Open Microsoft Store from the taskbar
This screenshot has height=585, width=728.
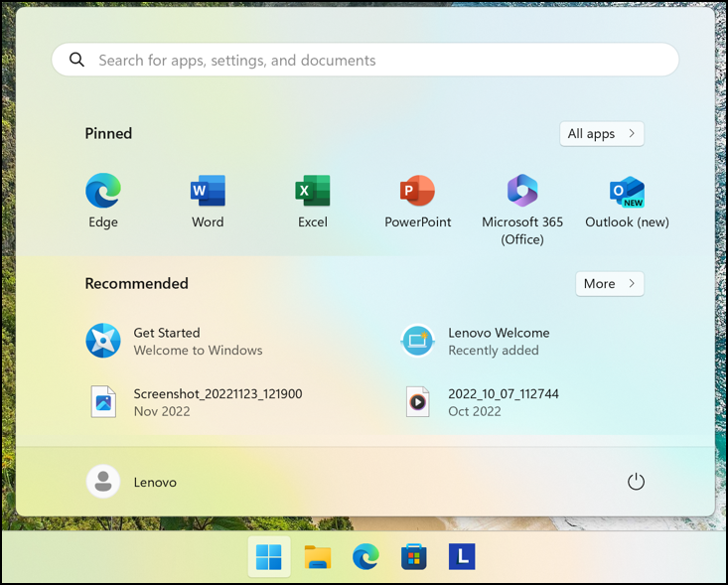414,556
